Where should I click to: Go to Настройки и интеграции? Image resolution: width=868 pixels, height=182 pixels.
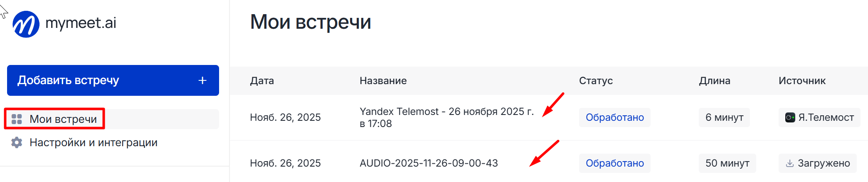(93, 142)
